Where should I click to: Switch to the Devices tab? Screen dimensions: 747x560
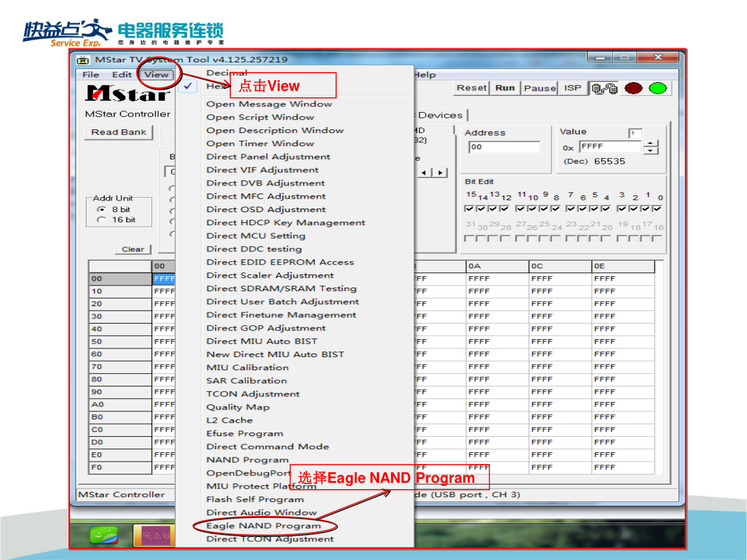pyautogui.click(x=440, y=115)
